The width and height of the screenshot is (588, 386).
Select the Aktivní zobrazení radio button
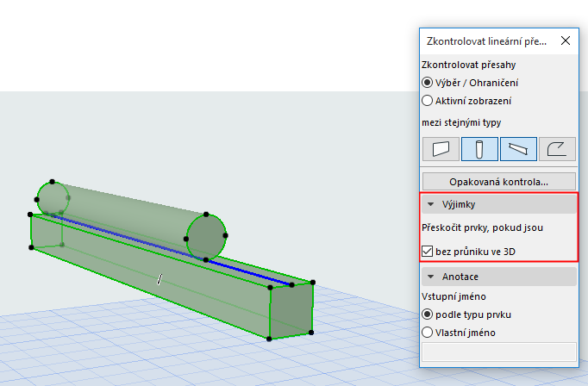[x=427, y=101]
